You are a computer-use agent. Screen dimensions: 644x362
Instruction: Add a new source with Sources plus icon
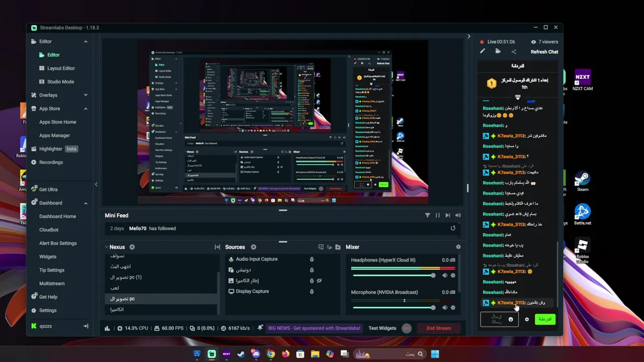[254, 247]
